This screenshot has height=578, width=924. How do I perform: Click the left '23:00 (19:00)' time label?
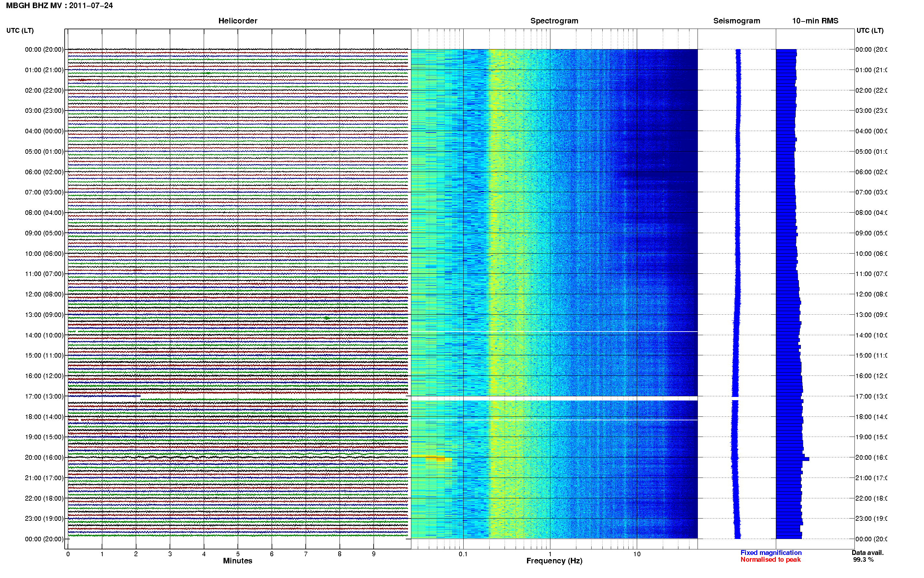44,519
